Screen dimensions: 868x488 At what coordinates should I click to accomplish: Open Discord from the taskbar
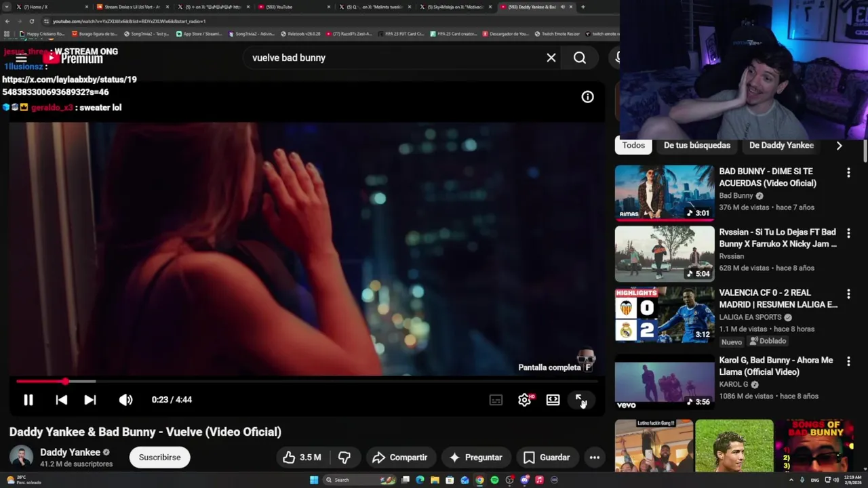[x=524, y=480]
